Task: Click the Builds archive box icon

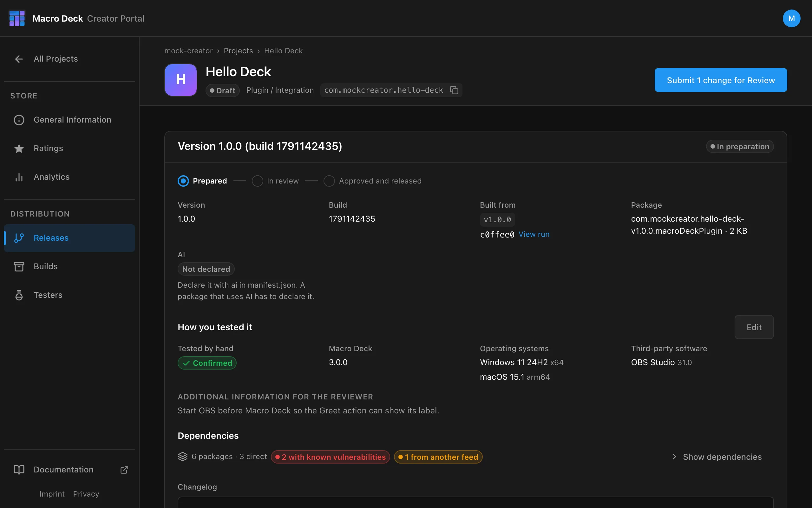Action: (19, 266)
